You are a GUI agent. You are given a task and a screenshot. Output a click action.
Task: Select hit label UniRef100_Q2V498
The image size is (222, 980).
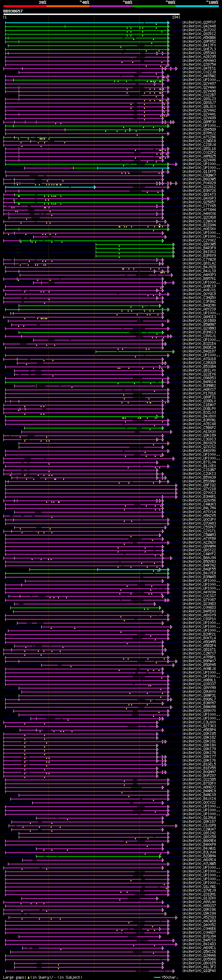(x=199, y=91)
